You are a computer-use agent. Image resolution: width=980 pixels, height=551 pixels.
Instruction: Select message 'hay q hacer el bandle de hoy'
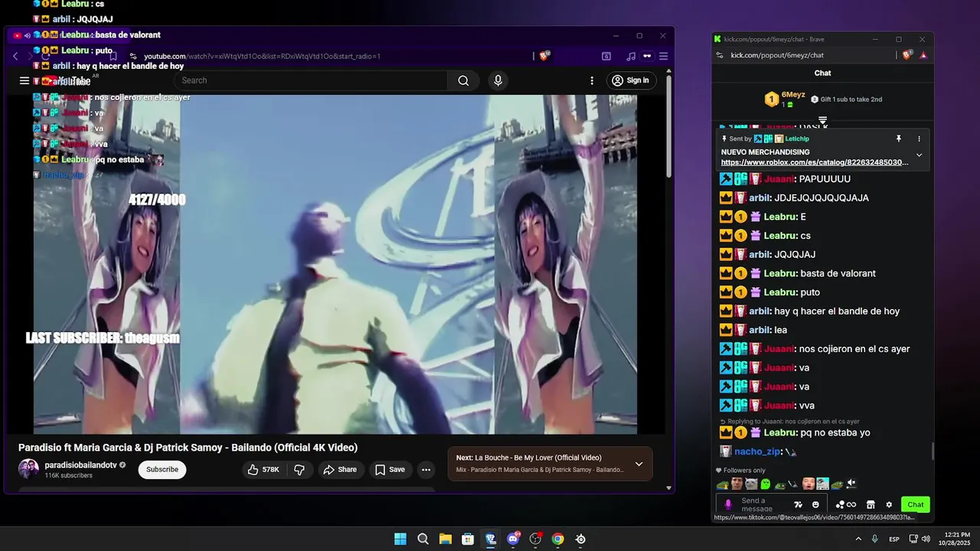tap(837, 311)
